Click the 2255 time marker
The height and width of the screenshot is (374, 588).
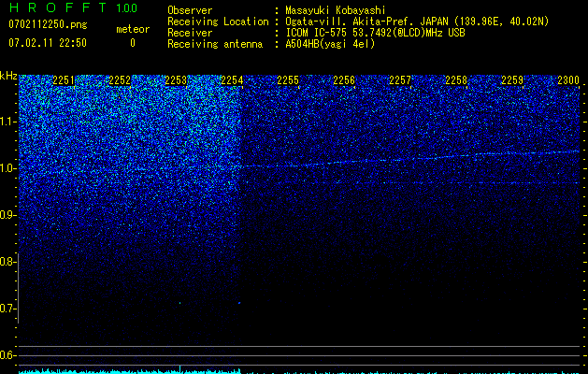288,80
